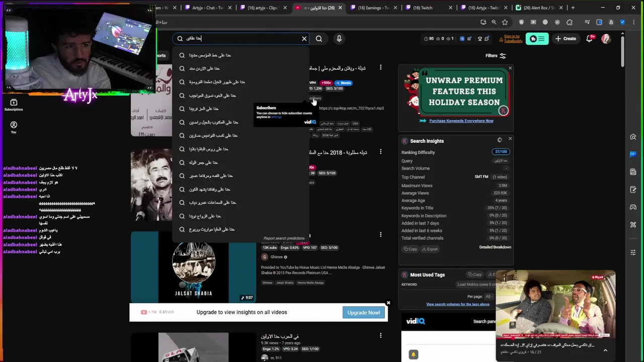
Task: Open the browser extensions puzzle icon
Action: (x=570, y=22)
